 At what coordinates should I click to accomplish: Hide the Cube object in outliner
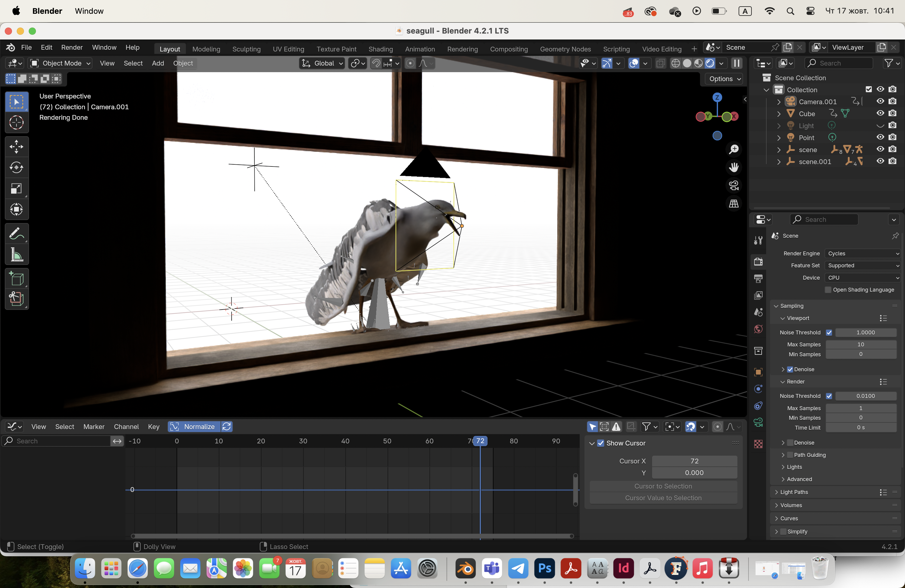[880, 113]
